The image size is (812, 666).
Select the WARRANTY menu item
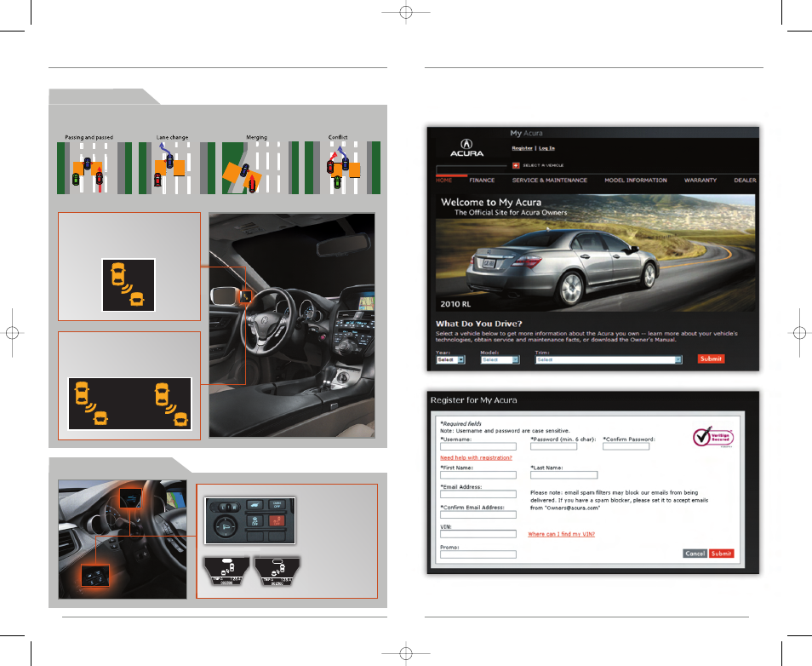coord(700,181)
